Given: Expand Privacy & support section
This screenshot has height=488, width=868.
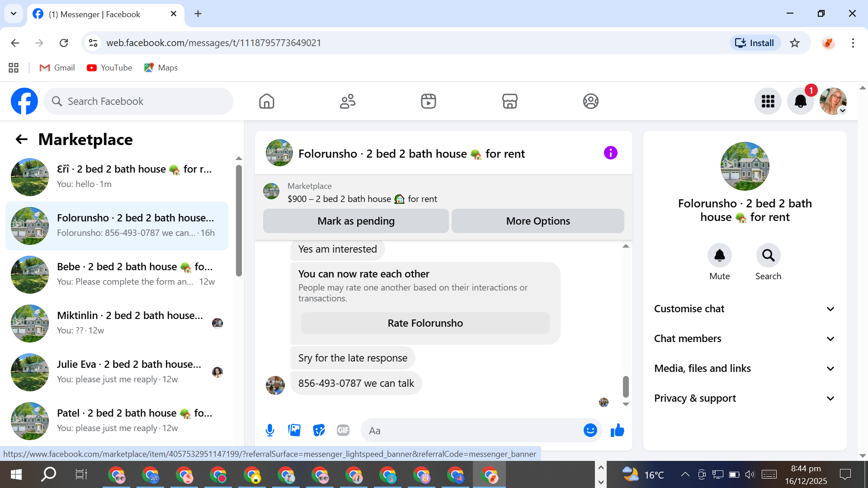Looking at the screenshot, I should [745, 399].
